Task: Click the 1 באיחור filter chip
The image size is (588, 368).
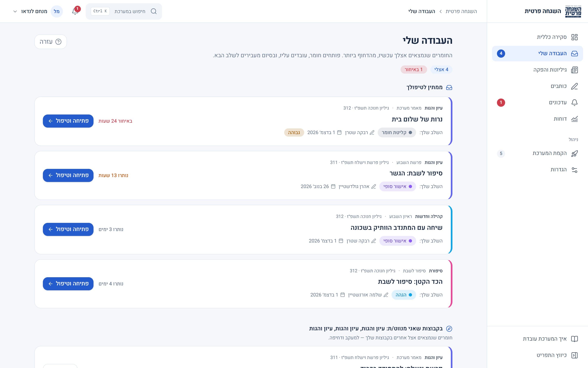Action: [414, 70]
